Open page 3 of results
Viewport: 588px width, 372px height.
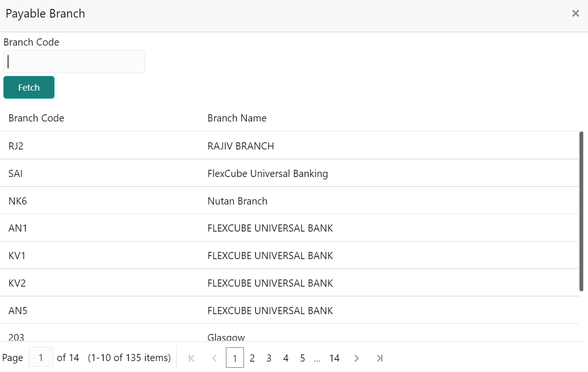[x=269, y=358]
